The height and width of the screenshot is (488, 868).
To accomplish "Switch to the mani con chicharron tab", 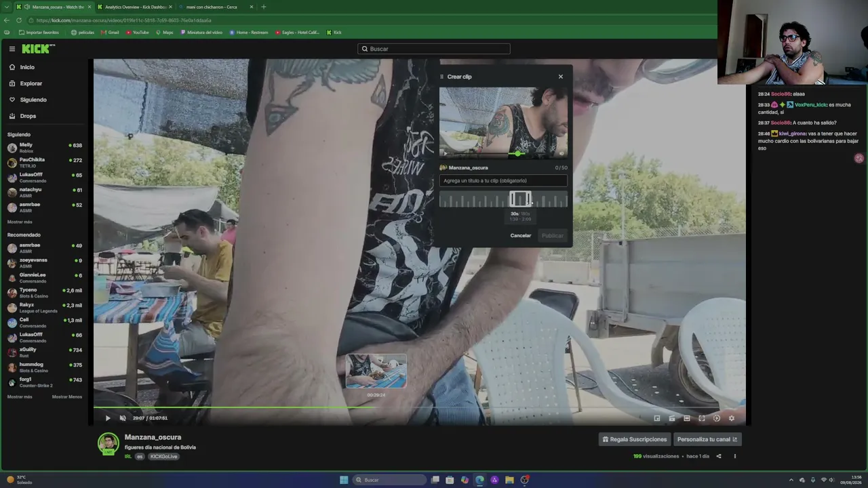I will click(x=215, y=7).
